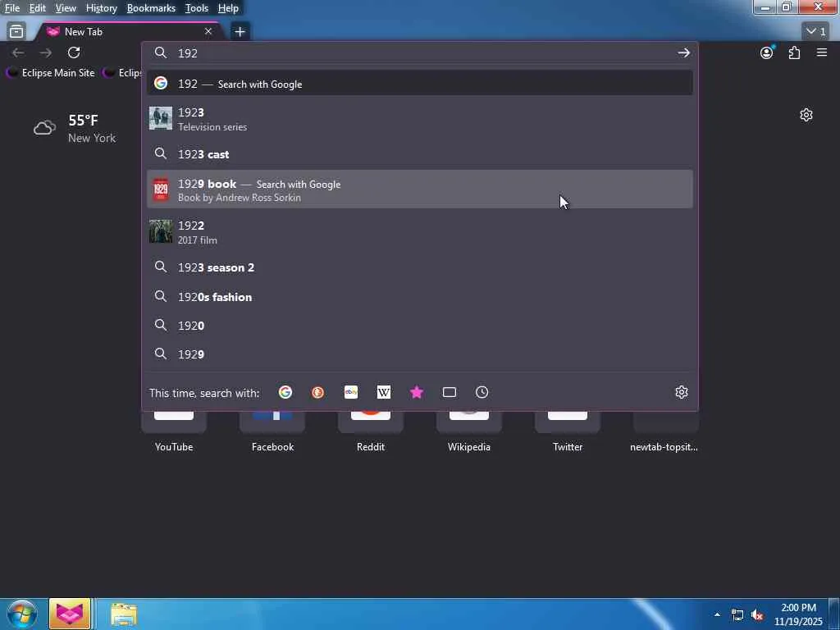Open a new tab with the plus button

pyautogui.click(x=240, y=32)
